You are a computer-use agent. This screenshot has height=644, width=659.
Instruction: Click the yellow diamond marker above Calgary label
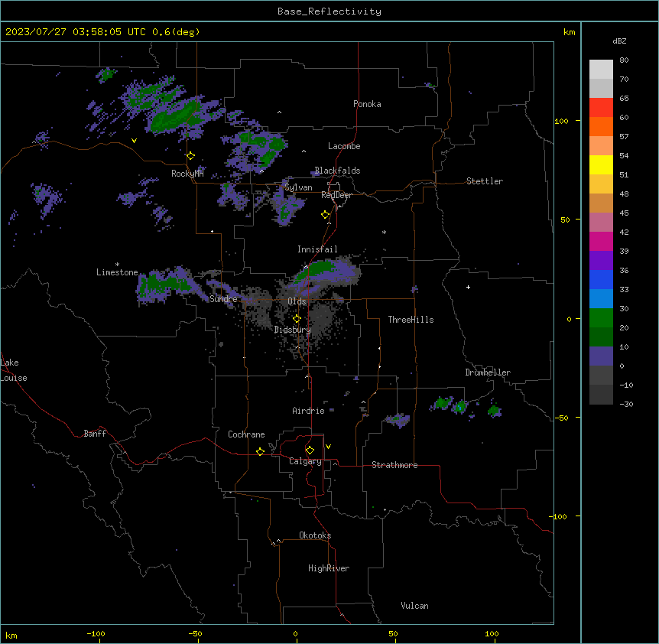pos(310,450)
